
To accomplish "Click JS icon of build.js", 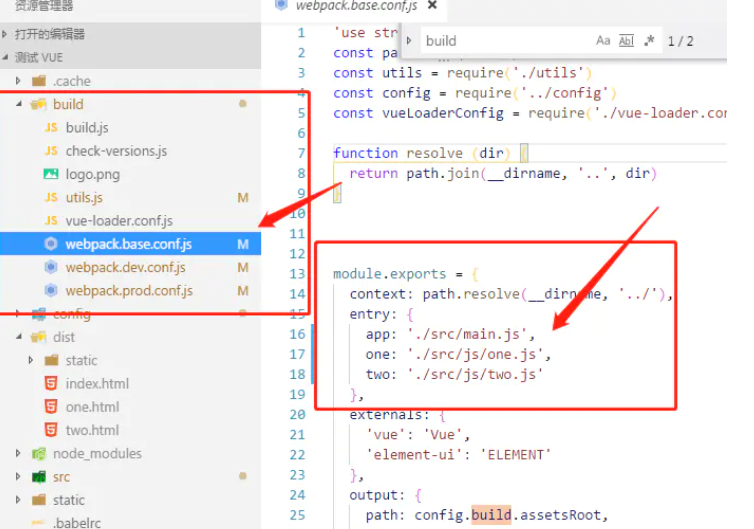I will coord(51,127).
